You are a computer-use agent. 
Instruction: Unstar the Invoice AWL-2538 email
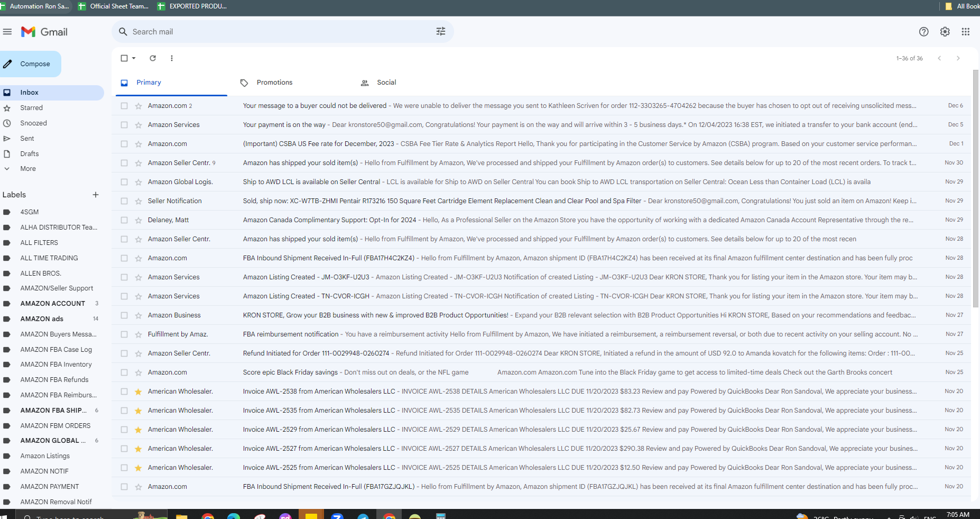[x=138, y=391]
